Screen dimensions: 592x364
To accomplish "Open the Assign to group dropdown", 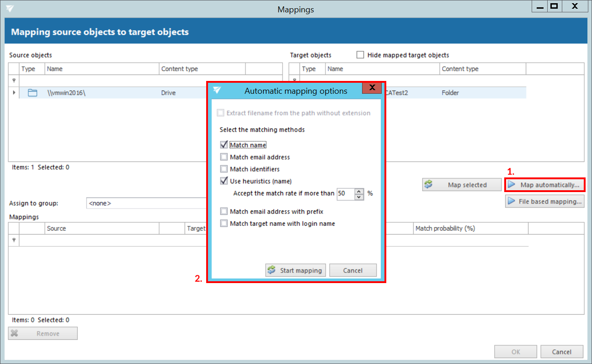I will pyautogui.click(x=146, y=203).
